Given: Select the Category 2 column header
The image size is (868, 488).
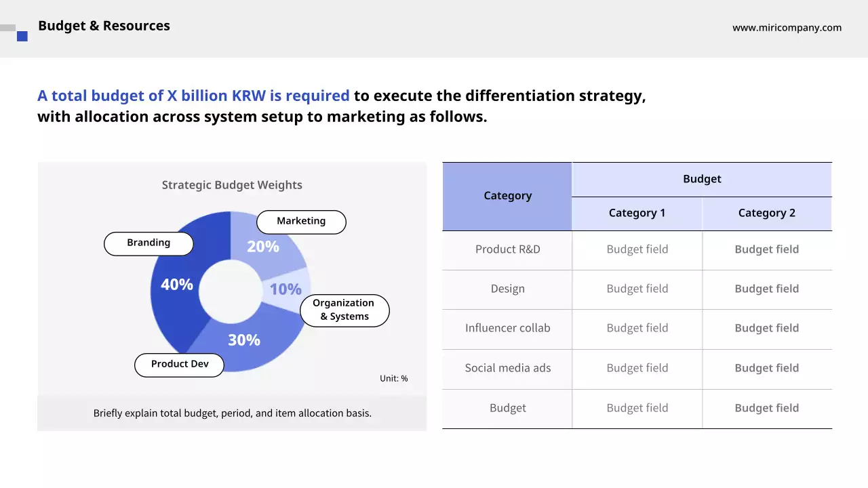Looking at the screenshot, I should click(766, 213).
